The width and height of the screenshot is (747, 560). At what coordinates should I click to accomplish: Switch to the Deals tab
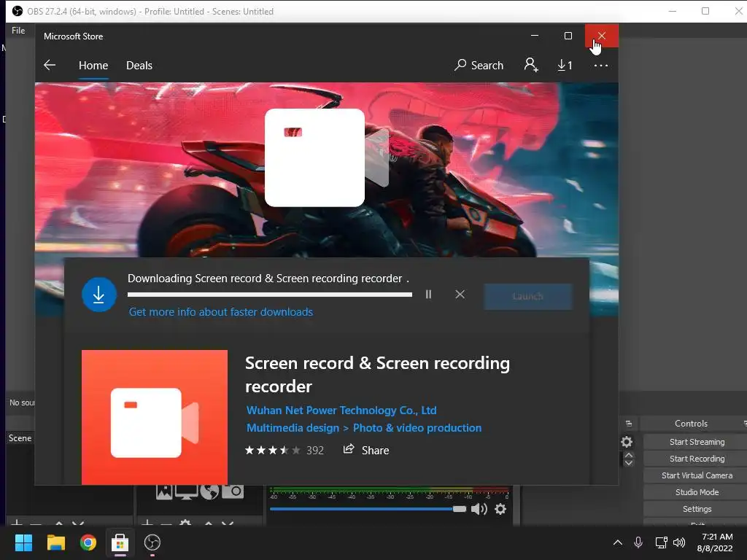point(139,65)
